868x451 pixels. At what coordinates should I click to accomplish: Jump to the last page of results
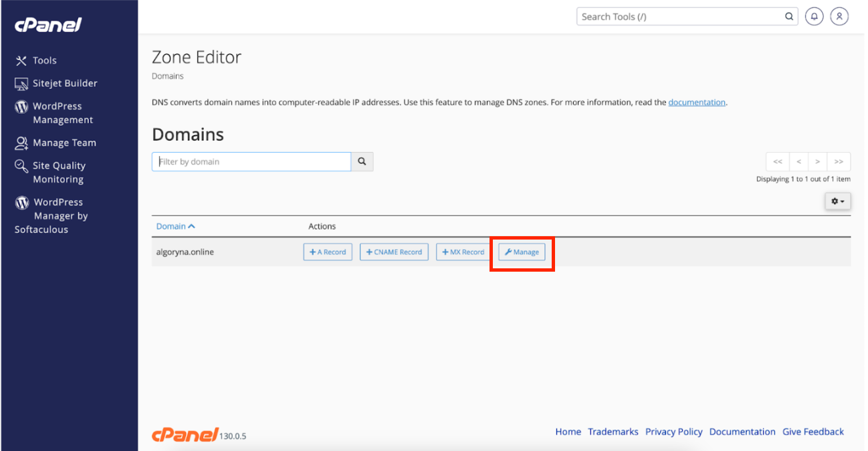839,161
